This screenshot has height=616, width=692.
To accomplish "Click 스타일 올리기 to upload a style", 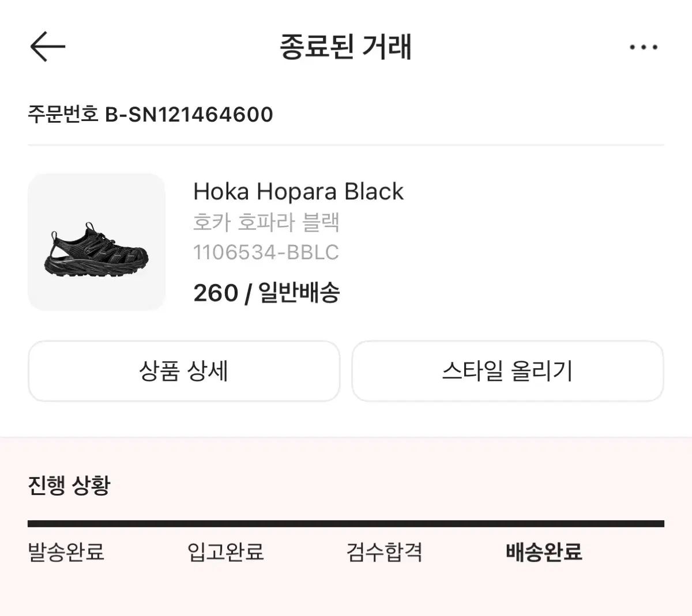I will tap(507, 372).
